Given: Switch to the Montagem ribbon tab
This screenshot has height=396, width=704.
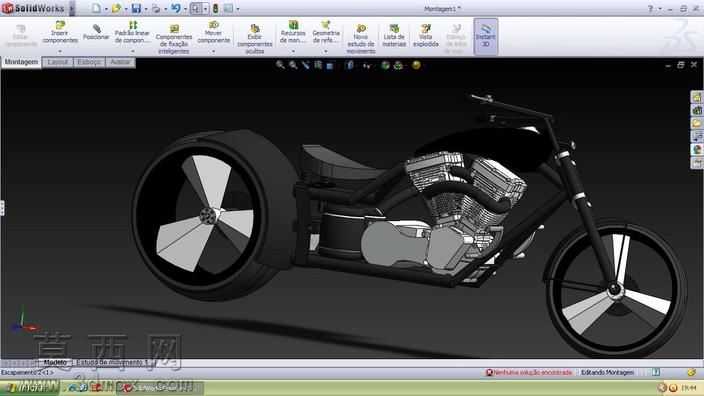Looking at the screenshot, I should click(21, 62).
